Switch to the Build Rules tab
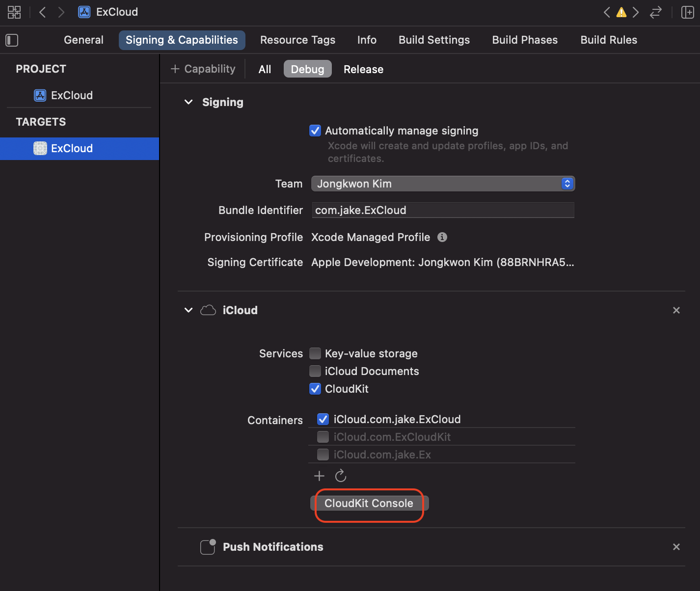Screen dimensions: 700x591 click(x=609, y=40)
